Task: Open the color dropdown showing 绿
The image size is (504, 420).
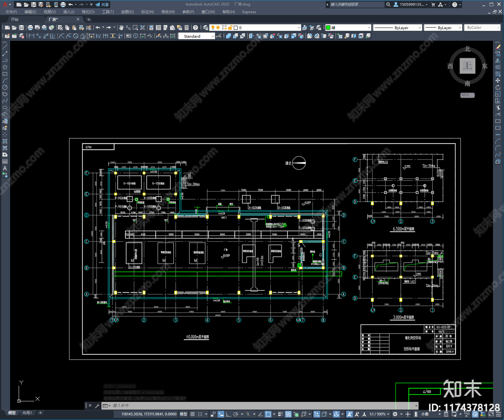Action: tap(348, 28)
